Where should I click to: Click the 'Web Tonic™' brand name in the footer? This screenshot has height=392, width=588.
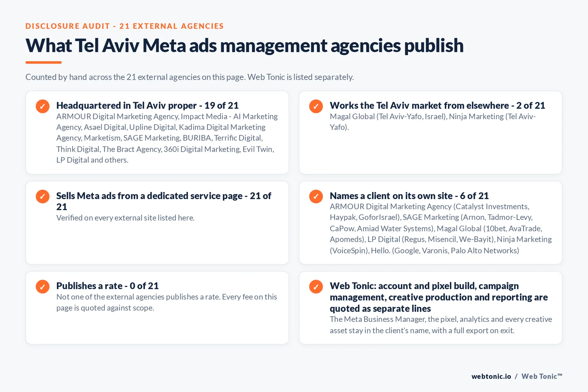[542, 376]
